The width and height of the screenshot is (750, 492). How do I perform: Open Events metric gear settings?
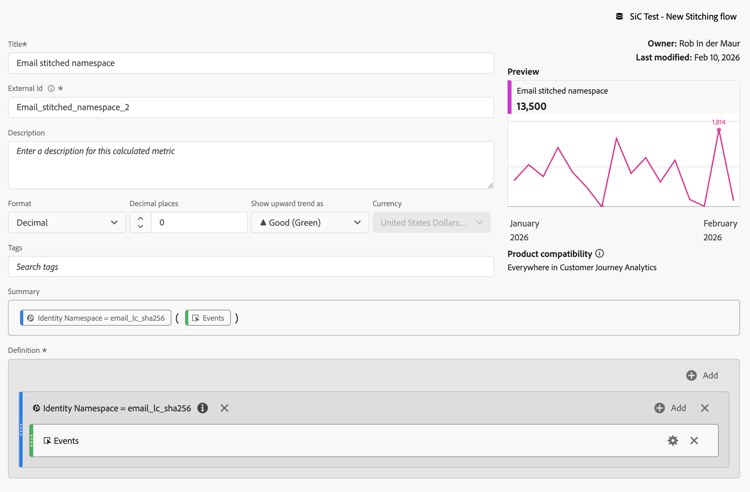pos(673,440)
